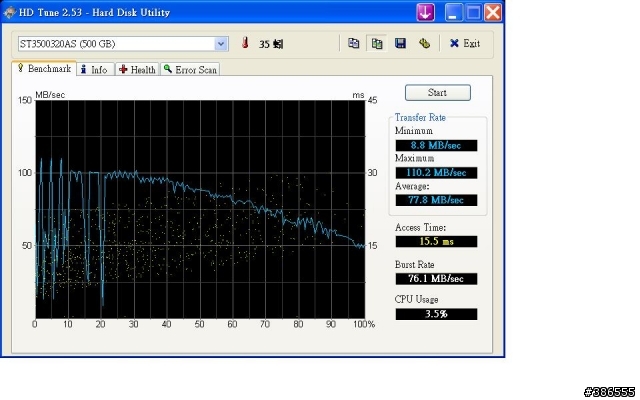Click the purple down-arrow title bar button
The width and height of the screenshot is (640, 400).
click(x=425, y=12)
